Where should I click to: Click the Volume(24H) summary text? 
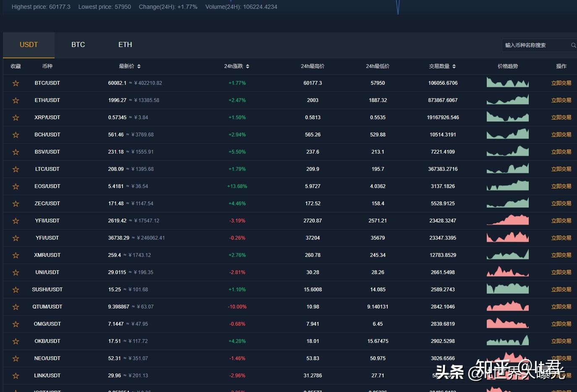click(241, 7)
